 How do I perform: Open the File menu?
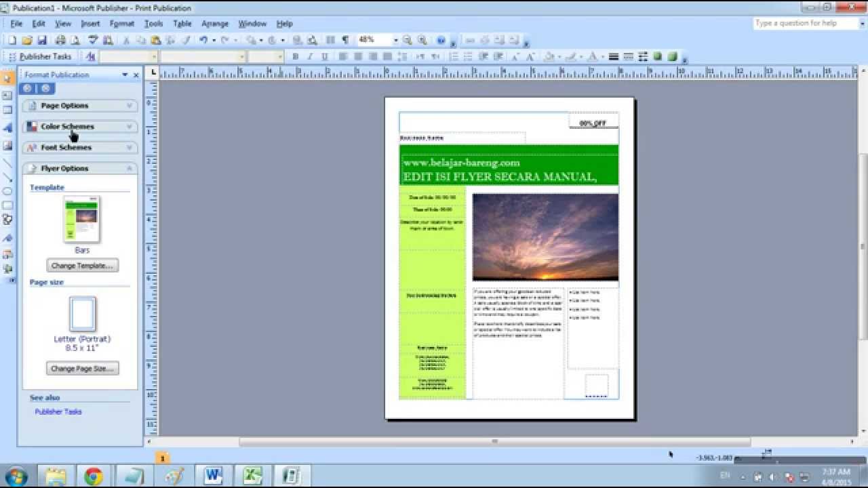(x=16, y=24)
